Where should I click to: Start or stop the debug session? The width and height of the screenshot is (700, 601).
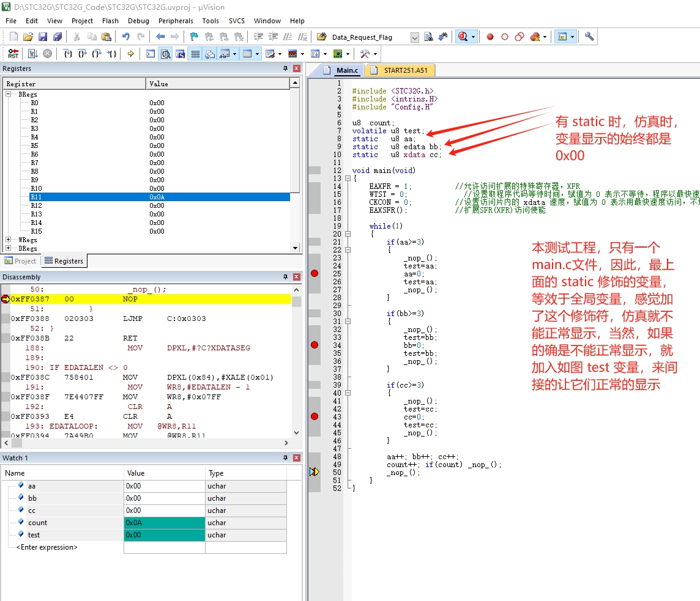tap(463, 37)
